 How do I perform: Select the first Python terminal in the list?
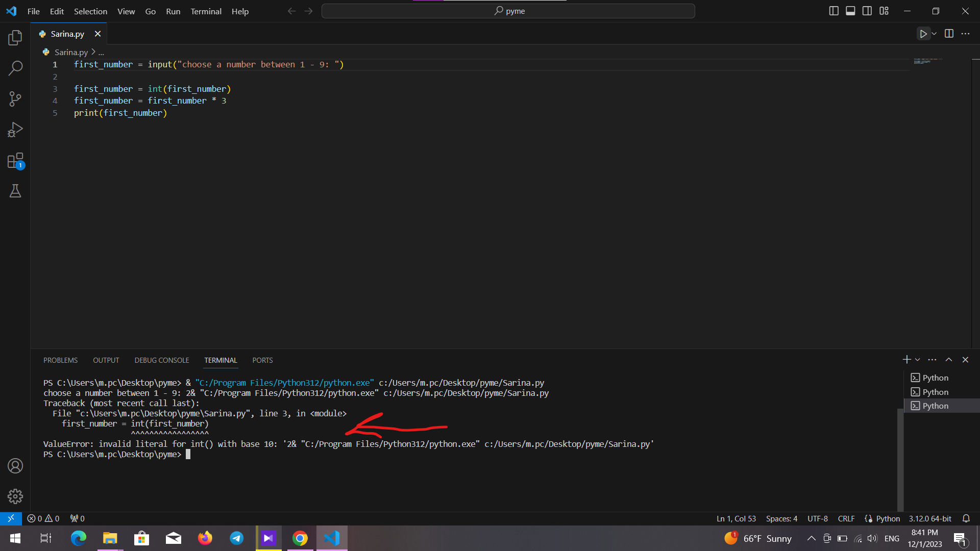tap(942, 378)
